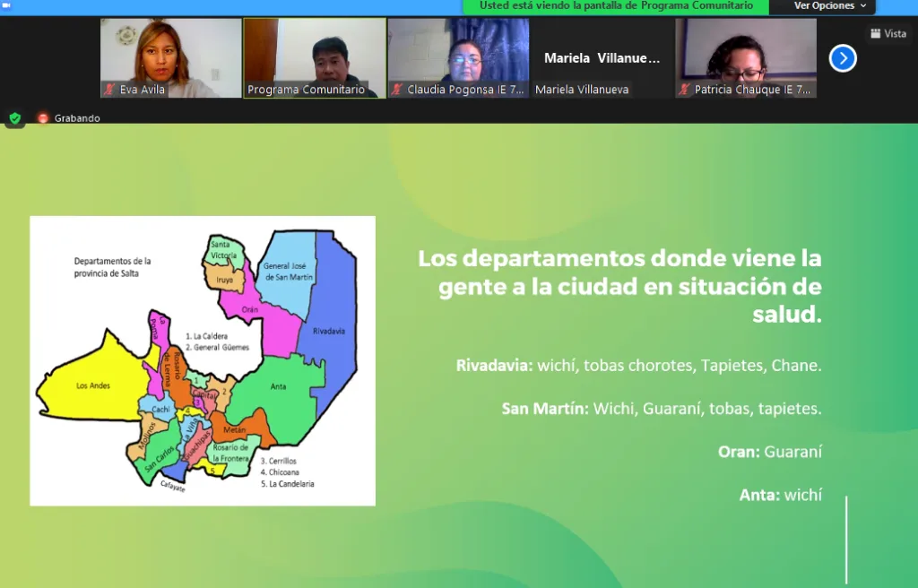This screenshot has width=918, height=588.
Task: Open the Ver Opciones dropdown
Action: pyautogui.click(x=830, y=6)
